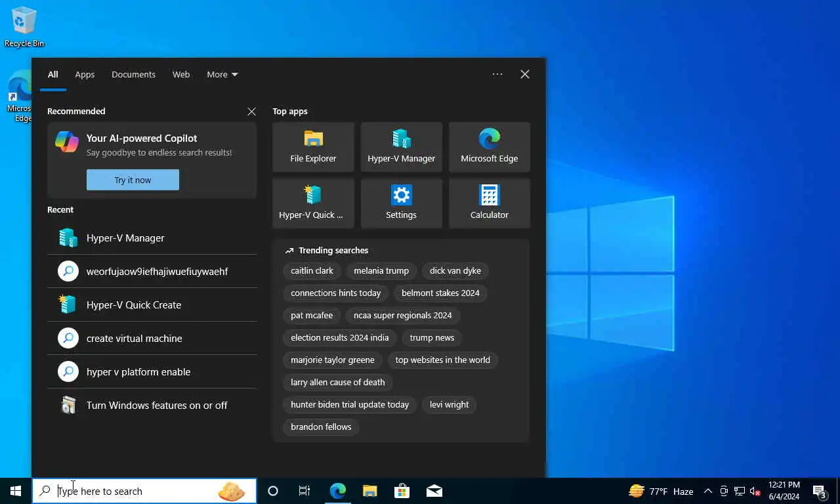Image resolution: width=840 pixels, height=504 pixels.
Task: Launch Edge from the taskbar
Action: (x=337, y=491)
